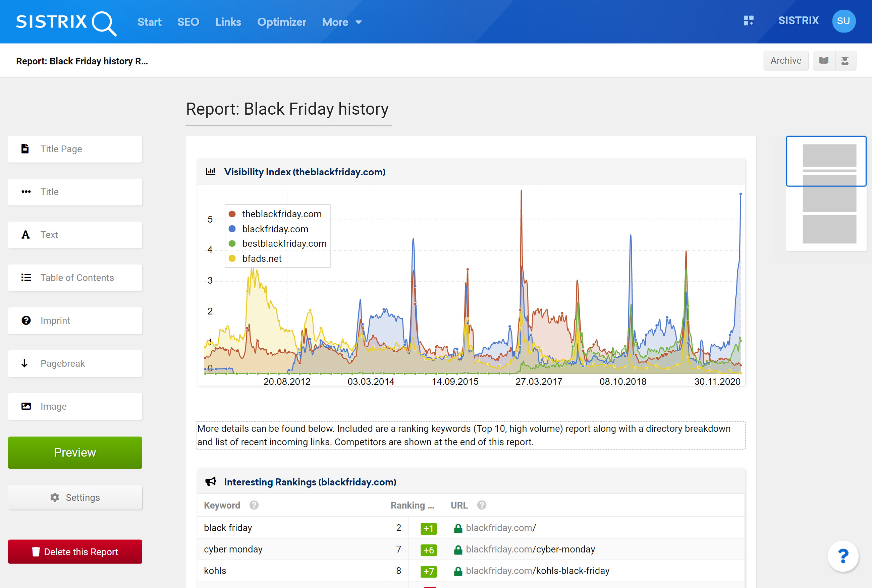Open the SEO menu item
Viewport: 872px width, 588px height.
tap(188, 22)
